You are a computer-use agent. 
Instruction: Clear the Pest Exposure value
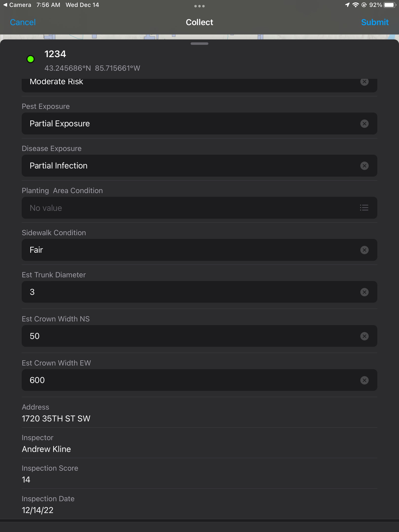click(x=364, y=124)
